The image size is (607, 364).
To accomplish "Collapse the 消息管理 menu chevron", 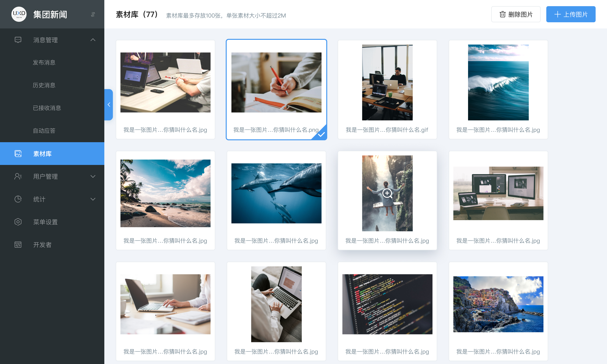I will click(93, 40).
